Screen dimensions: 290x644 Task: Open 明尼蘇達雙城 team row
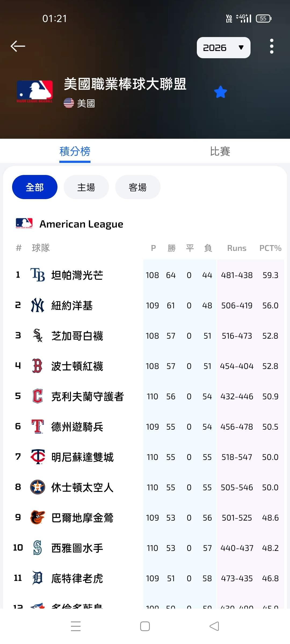[145, 457]
